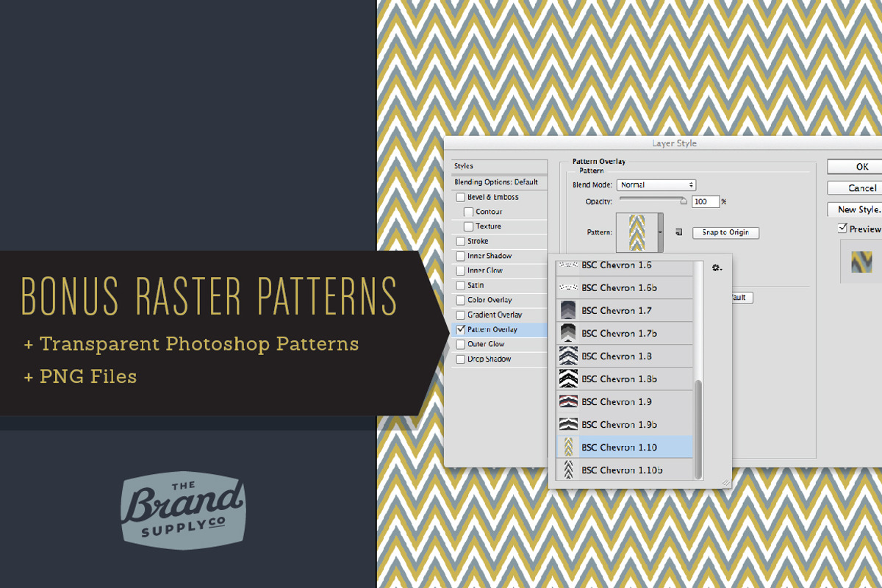
Task: Enable the Color Overlay effect
Action: pyautogui.click(x=461, y=300)
